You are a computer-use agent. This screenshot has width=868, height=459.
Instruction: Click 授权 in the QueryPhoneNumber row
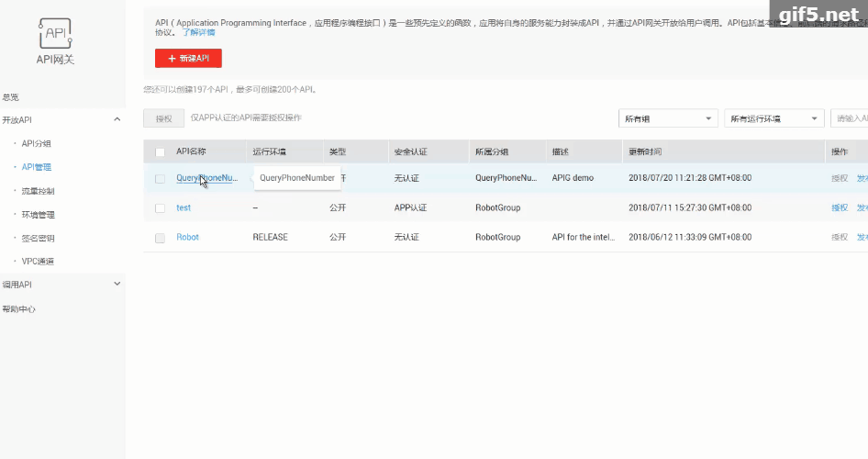840,178
